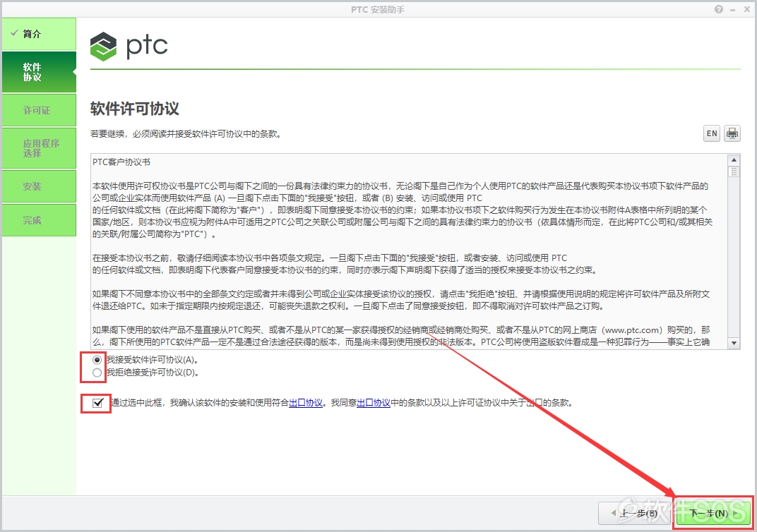Minimize the PTC 安装助手 window
This screenshot has height=532, width=757.
[733, 10]
